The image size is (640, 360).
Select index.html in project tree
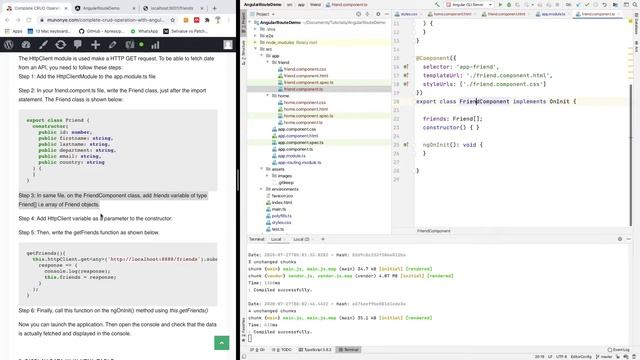282,202
